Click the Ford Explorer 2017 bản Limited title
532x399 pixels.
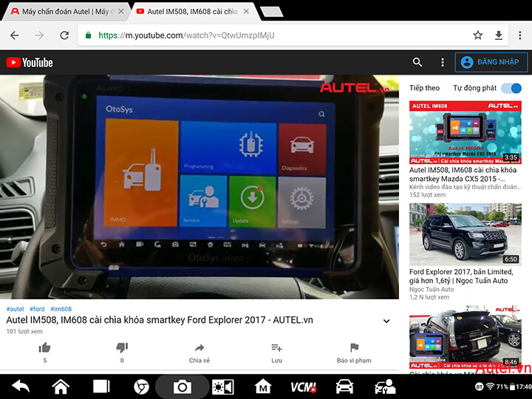coord(461,276)
